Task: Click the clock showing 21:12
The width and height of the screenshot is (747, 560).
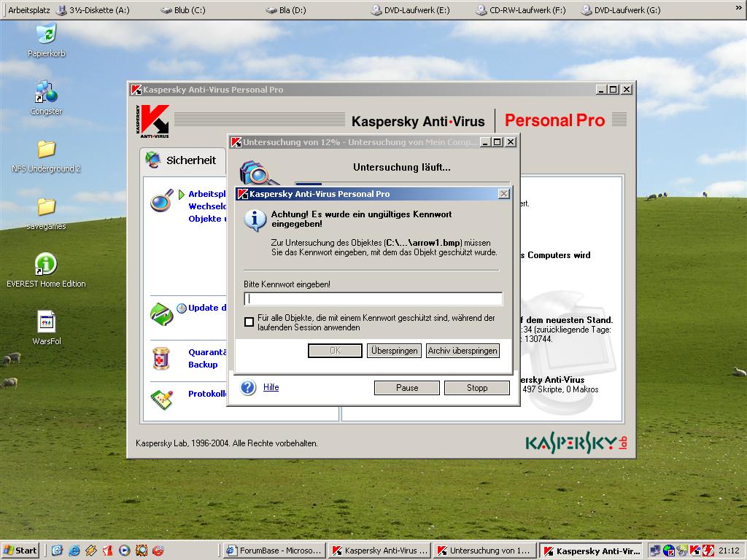Action: pos(729,551)
